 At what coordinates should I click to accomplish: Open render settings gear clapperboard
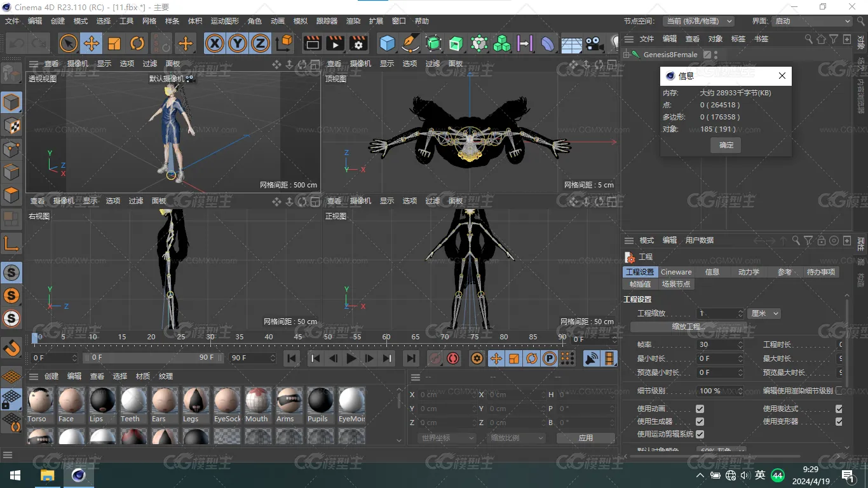click(358, 43)
